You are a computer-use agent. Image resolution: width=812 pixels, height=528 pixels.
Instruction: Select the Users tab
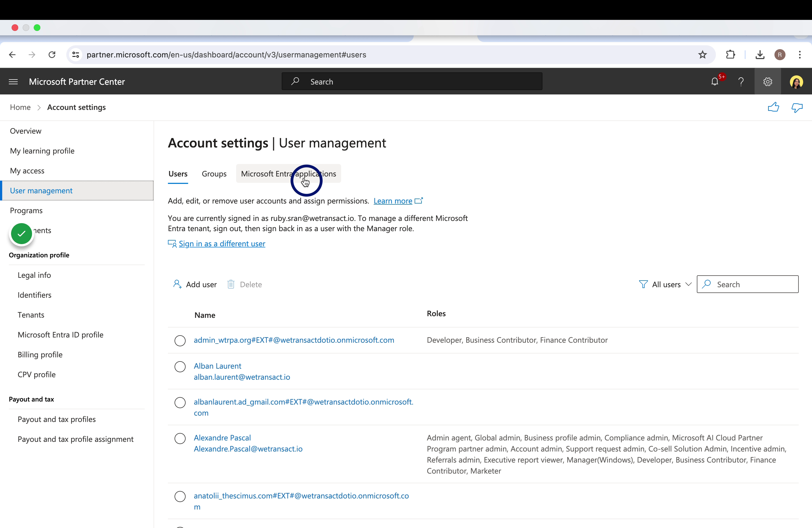pyautogui.click(x=178, y=174)
